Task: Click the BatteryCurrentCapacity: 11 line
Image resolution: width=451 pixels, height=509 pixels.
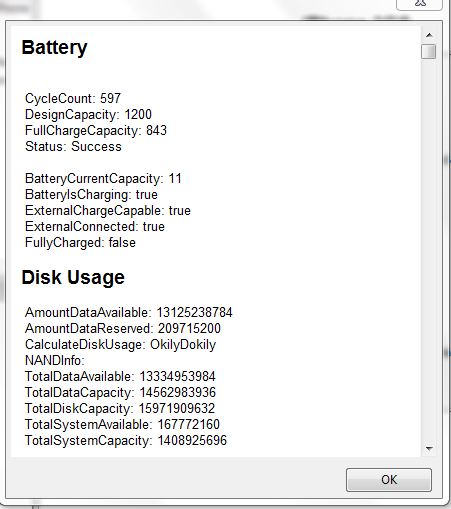Action: (103, 178)
